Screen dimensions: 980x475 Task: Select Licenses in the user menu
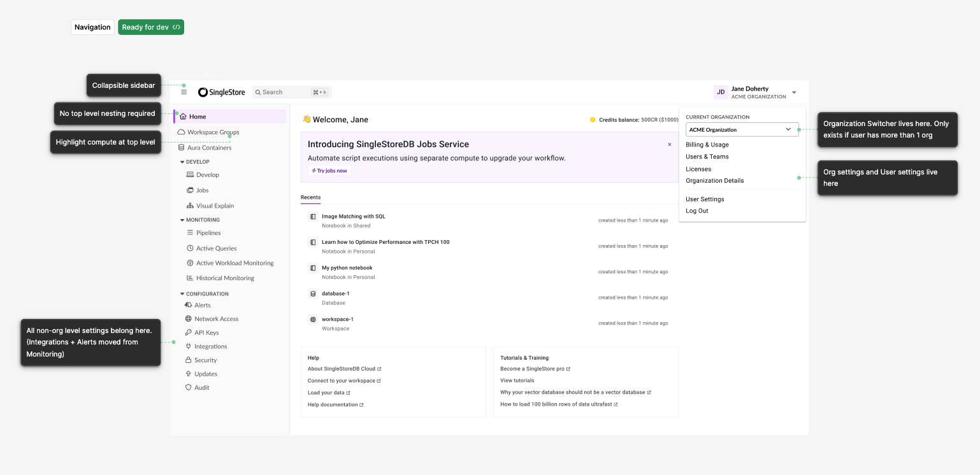tap(698, 169)
